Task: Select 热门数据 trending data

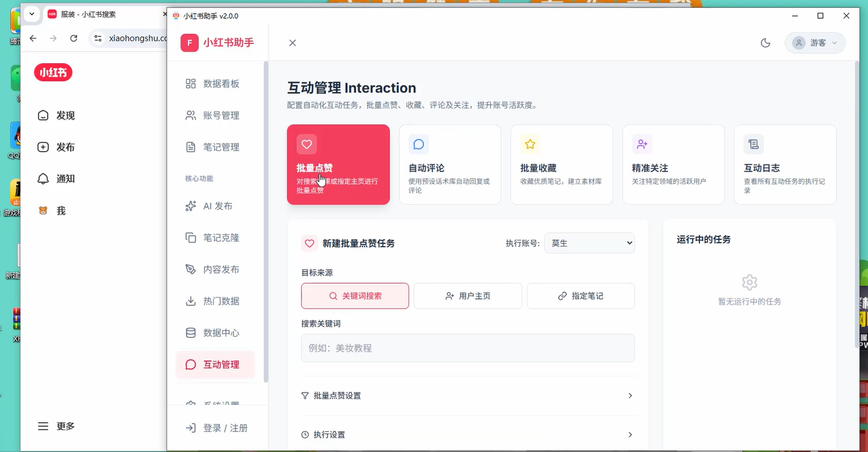Action: tap(217, 301)
